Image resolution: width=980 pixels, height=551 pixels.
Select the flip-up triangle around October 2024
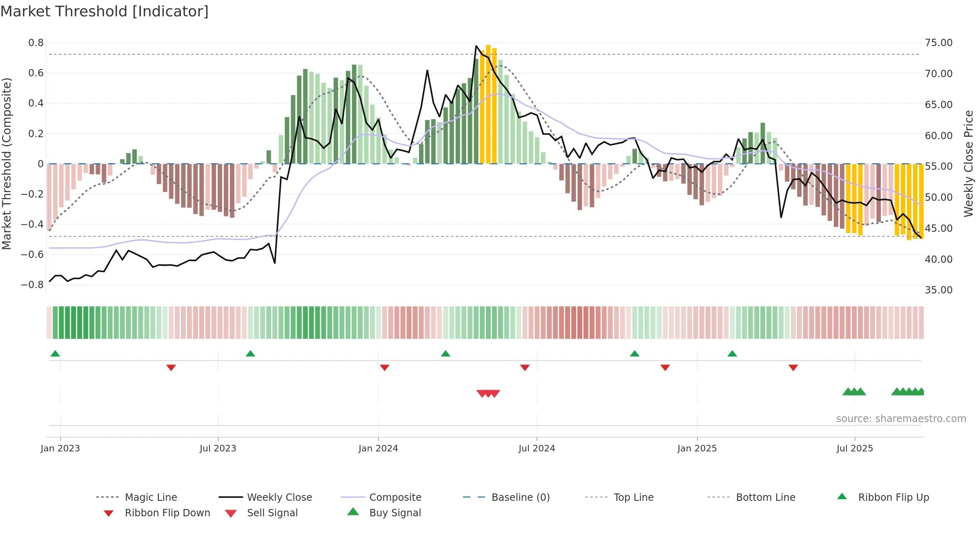click(x=635, y=353)
